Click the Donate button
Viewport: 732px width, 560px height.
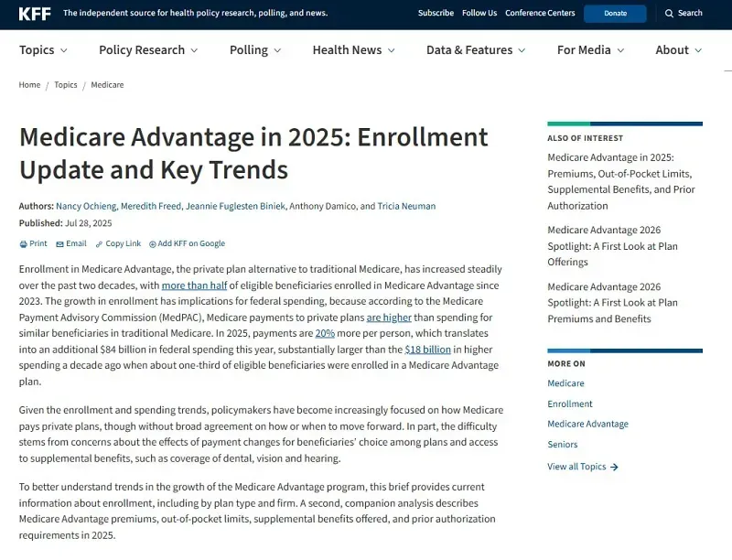click(x=614, y=13)
